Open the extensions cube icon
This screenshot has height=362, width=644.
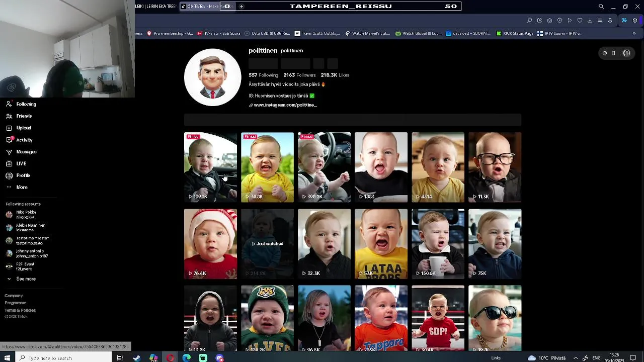[x=635, y=21]
